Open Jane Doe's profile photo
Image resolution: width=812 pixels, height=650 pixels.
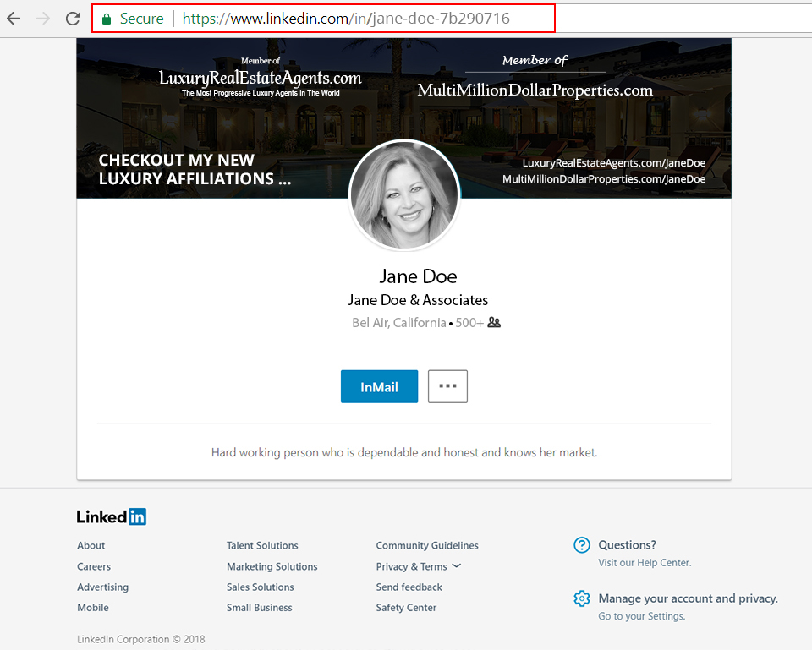click(404, 195)
